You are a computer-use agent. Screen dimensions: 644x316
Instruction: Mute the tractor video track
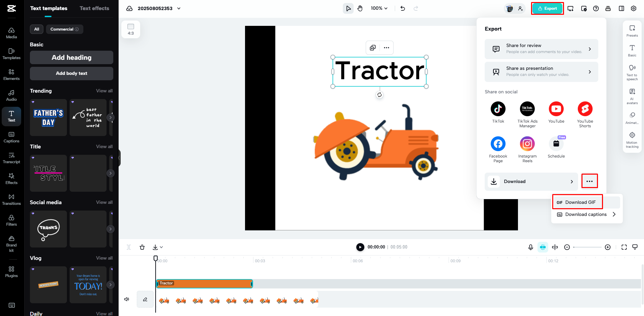pos(127,299)
